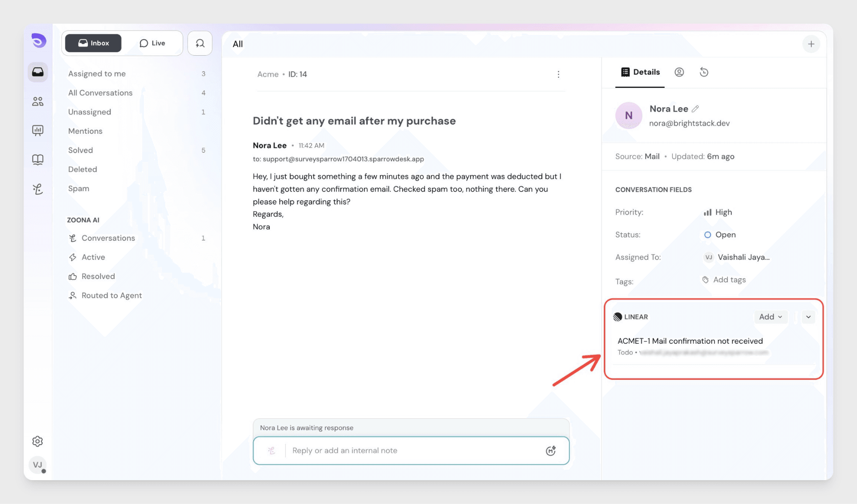
Task: Open the three-dot conversation options menu
Action: point(558,74)
